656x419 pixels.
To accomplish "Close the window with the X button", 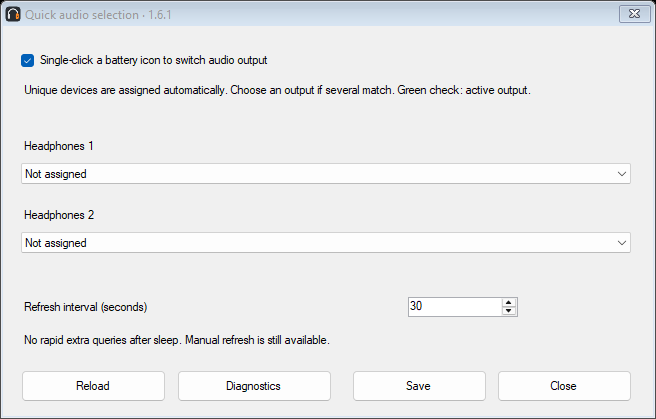I will pyautogui.click(x=634, y=14).
